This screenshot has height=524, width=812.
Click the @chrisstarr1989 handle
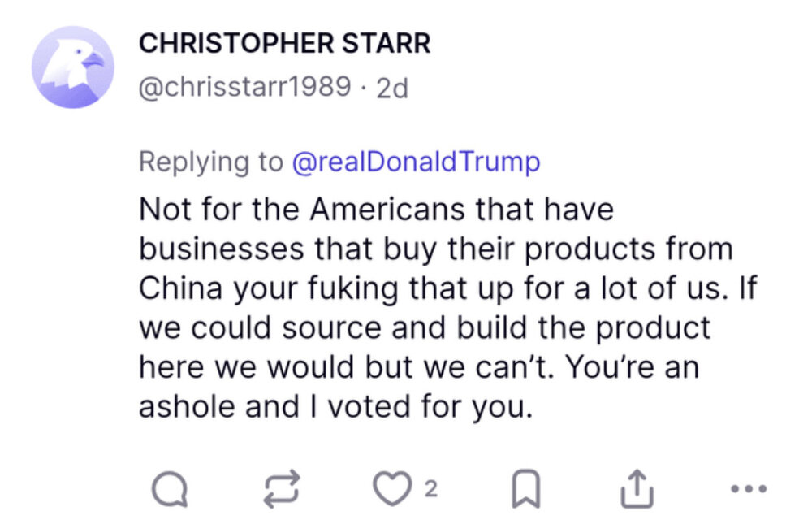click(x=245, y=87)
